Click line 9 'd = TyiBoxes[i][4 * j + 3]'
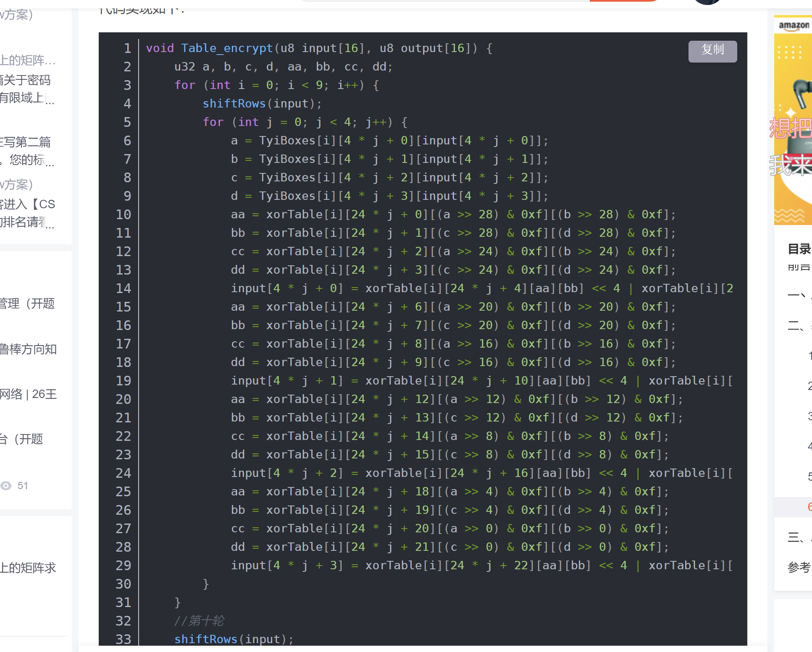Image resolution: width=812 pixels, height=652 pixels. pyautogui.click(x=389, y=196)
